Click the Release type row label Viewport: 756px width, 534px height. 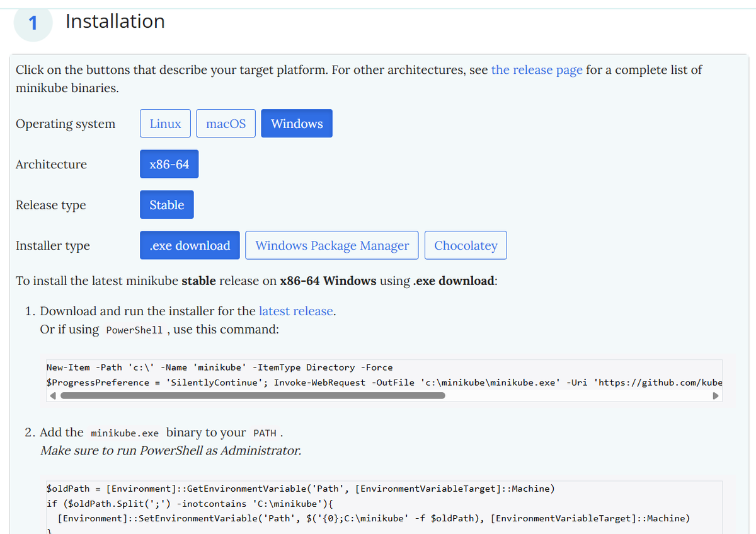pos(50,205)
